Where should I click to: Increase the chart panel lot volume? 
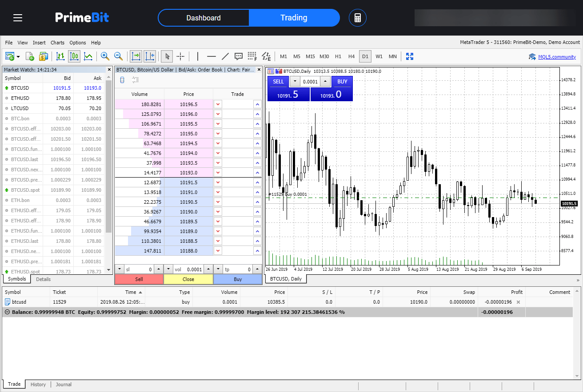(x=326, y=82)
